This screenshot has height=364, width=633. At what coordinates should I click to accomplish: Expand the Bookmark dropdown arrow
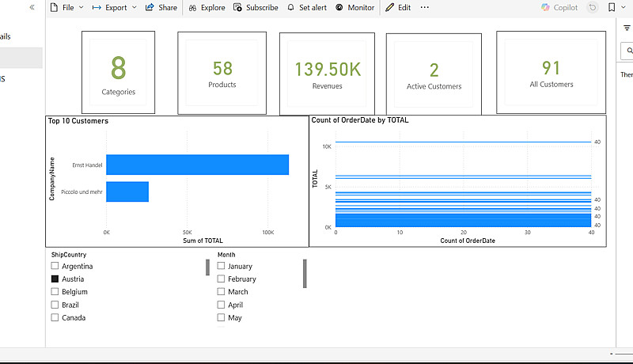point(623,7)
